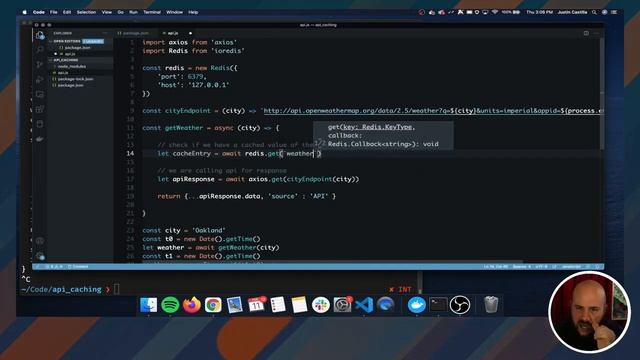Open the Wi-Fi menu bar icon
Image resolution: width=640 pixels, height=360 pixels.
coord(495,12)
